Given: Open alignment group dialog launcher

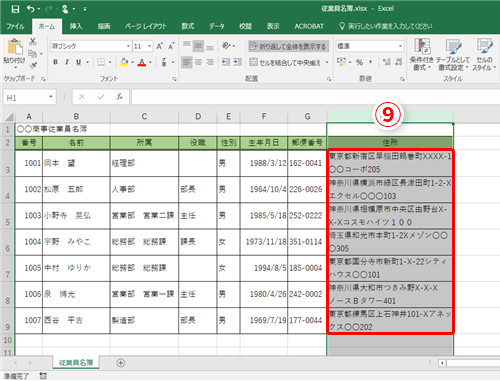Looking at the screenshot, I should coord(329,79).
